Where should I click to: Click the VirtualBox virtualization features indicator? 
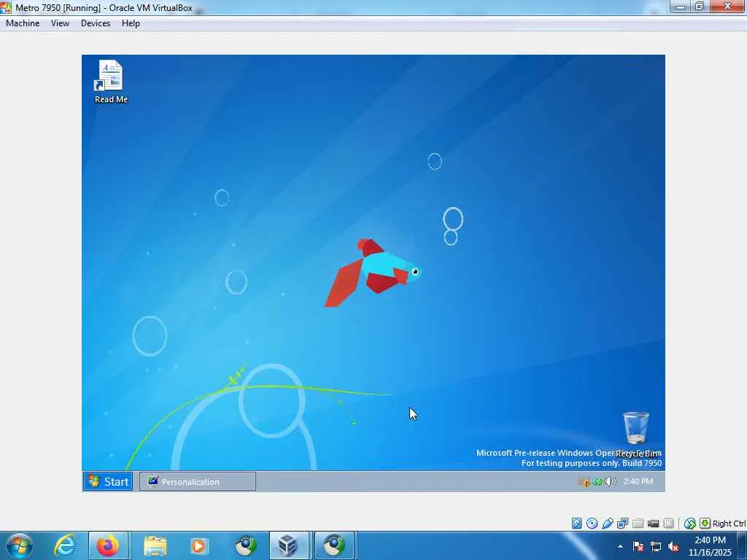668,524
